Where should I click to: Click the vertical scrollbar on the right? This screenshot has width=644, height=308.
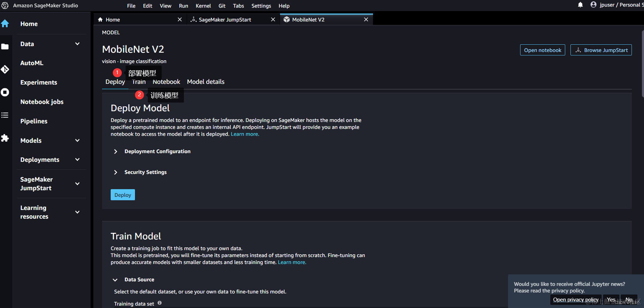(643, 64)
